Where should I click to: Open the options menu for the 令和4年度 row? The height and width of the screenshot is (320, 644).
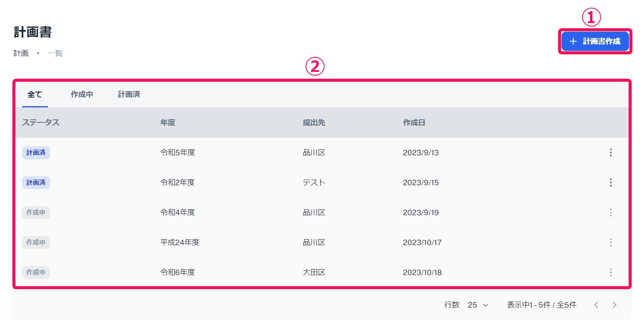(611, 213)
